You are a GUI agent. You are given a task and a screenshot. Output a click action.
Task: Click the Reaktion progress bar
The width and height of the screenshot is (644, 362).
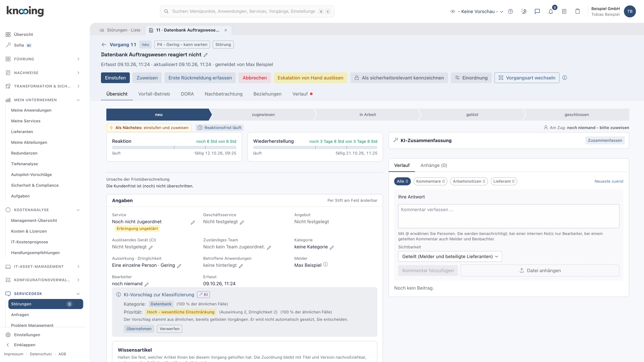coord(174,148)
